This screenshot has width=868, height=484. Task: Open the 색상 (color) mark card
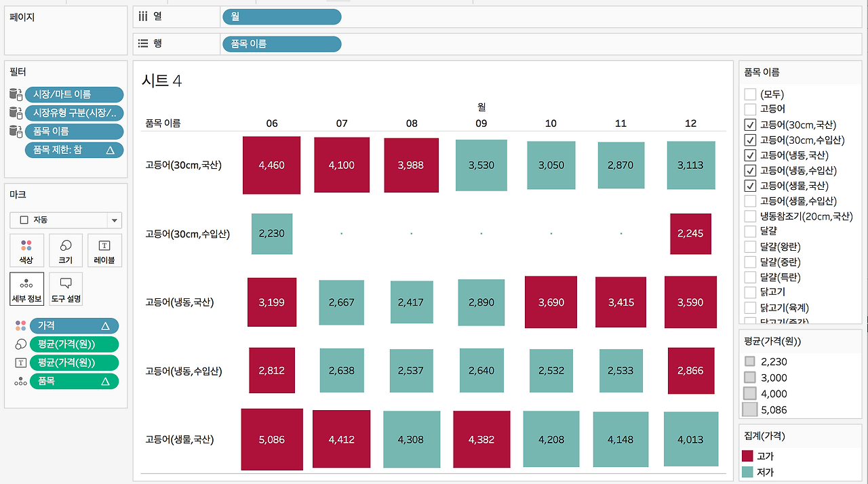[26, 250]
